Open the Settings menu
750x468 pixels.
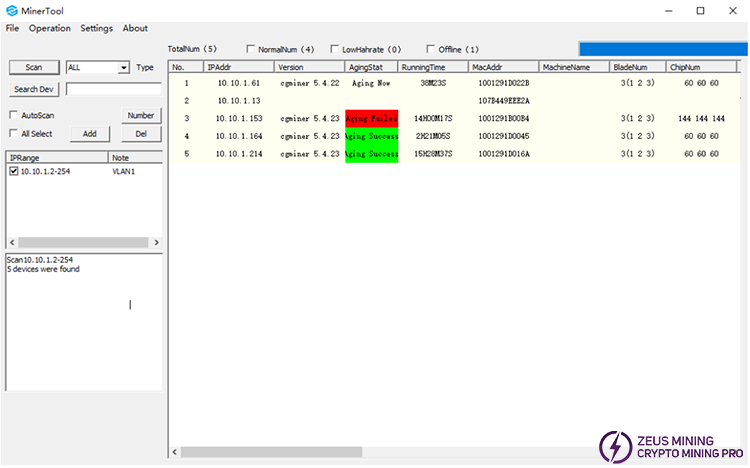(x=96, y=28)
